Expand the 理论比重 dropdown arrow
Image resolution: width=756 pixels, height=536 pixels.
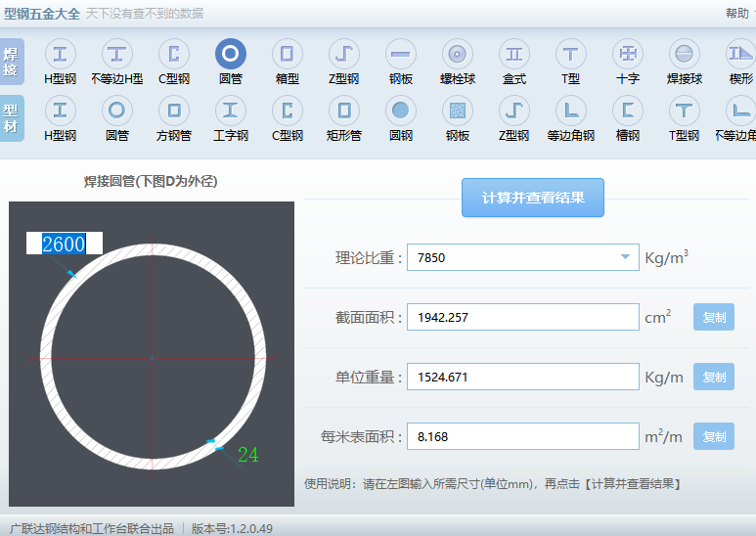pos(625,257)
